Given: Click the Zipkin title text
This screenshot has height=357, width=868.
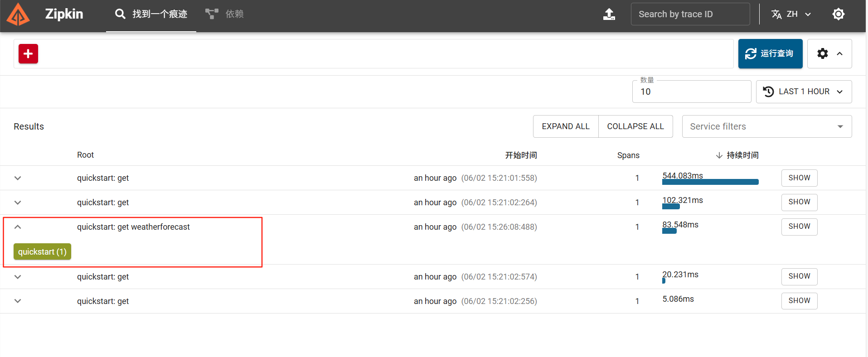Looking at the screenshot, I should [x=64, y=14].
